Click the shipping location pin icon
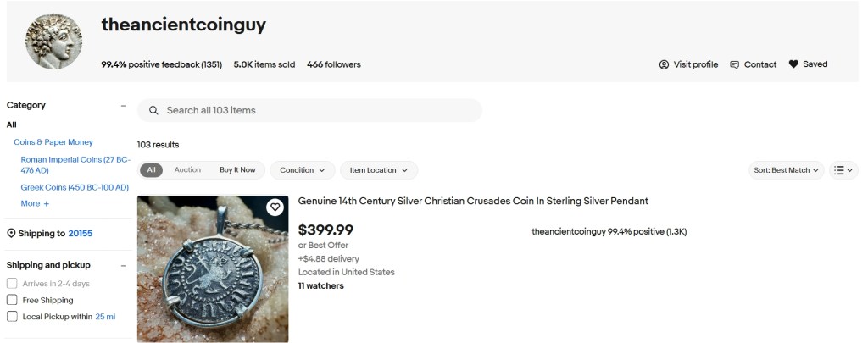The width and height of the screenshot is (868, 343). pos(11,234)
